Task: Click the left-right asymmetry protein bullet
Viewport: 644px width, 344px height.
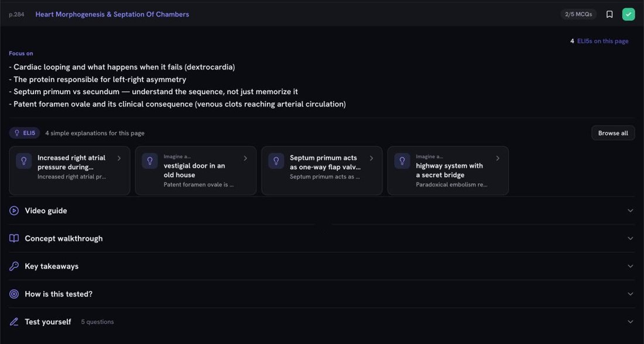Action: coord(98,79)
